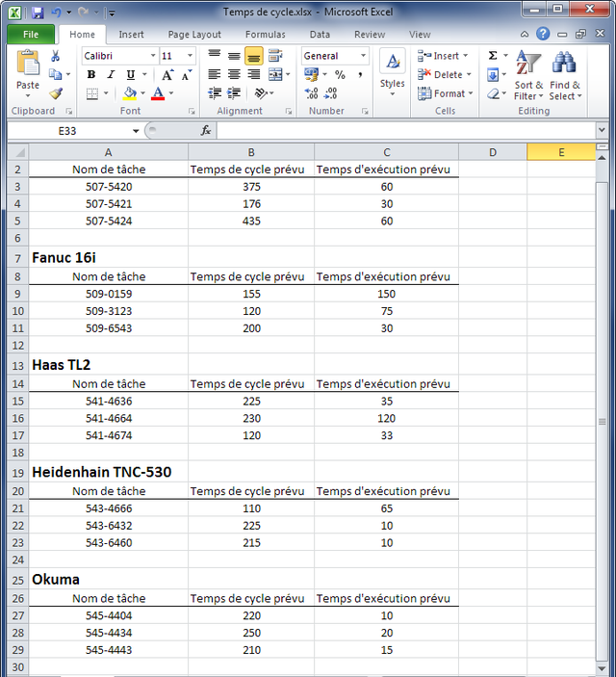Decrease the cell indent

215,92
